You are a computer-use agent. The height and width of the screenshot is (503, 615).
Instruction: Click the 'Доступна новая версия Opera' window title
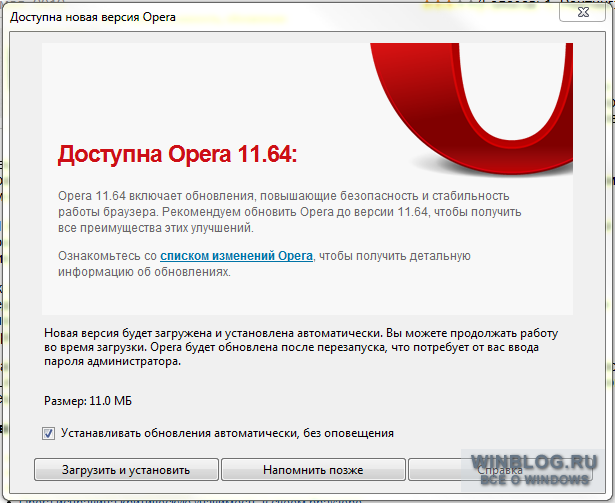[93, 17]
